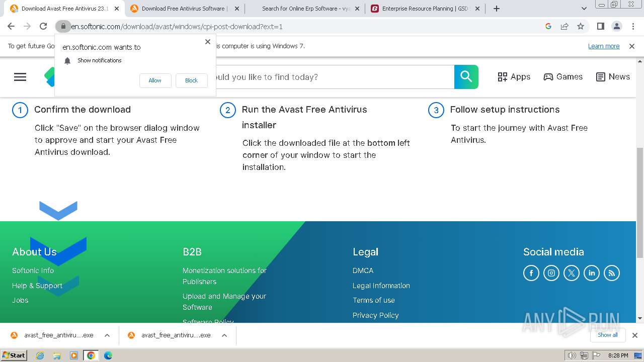Image resolution: width=644 pixels, height=362 pixels.
Task: Open the browser side panel
Action: [600, 26]
